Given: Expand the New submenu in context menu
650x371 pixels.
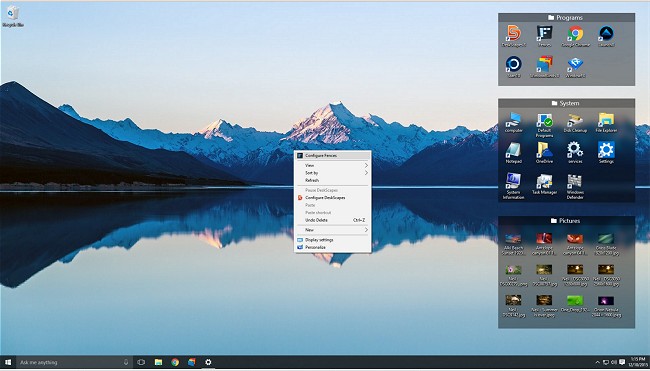Looking at the screenshot, I should coord(332,230).
